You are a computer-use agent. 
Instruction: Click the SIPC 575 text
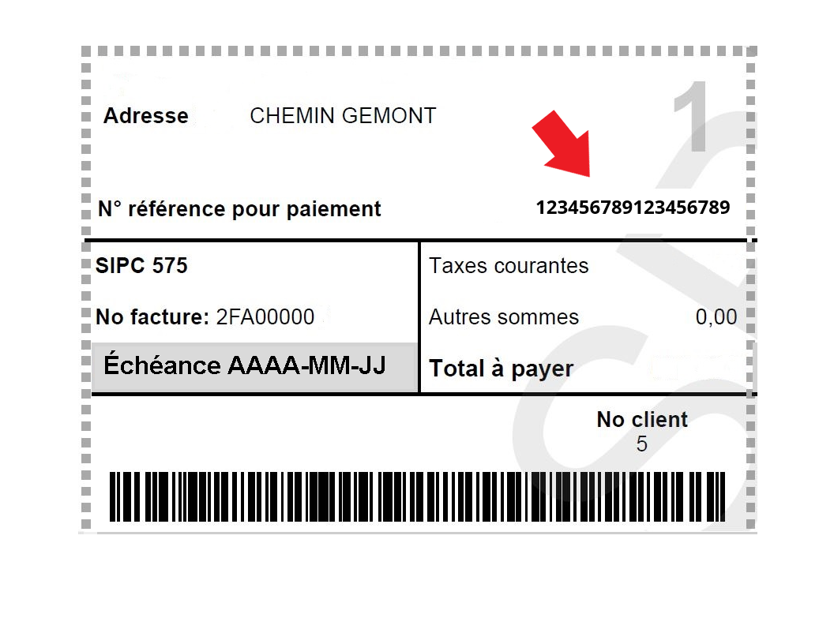click(141, 265)
